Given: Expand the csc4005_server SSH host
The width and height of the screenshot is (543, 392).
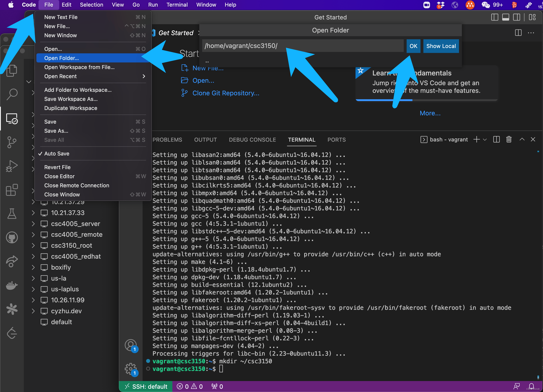Looking at the screenshot, I should click(33, 224).
